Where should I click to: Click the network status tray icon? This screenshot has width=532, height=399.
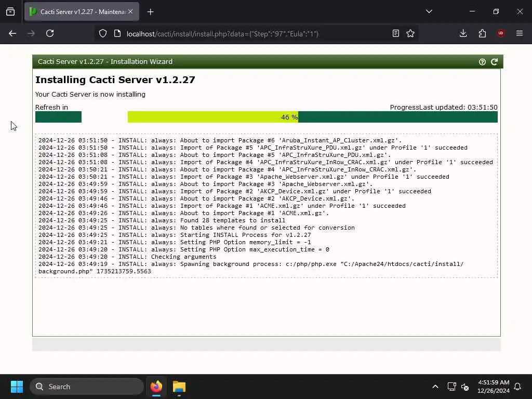[x=451, y=387]
